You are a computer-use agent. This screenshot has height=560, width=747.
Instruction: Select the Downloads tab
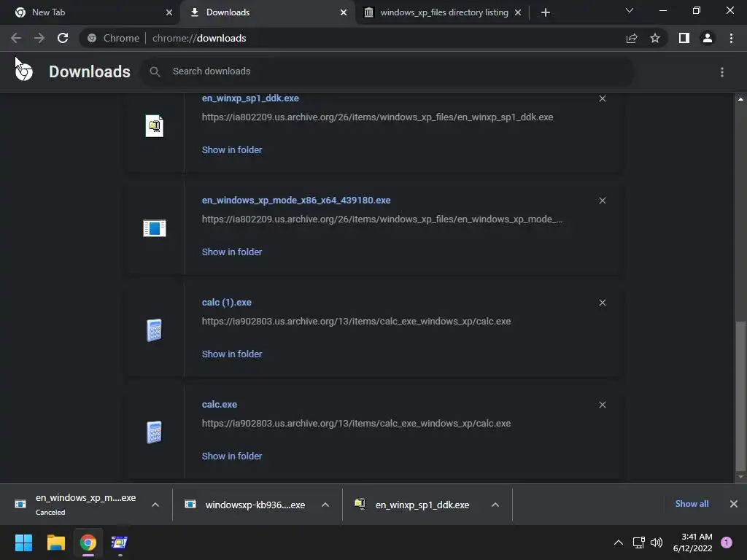(x=268, y=12)
